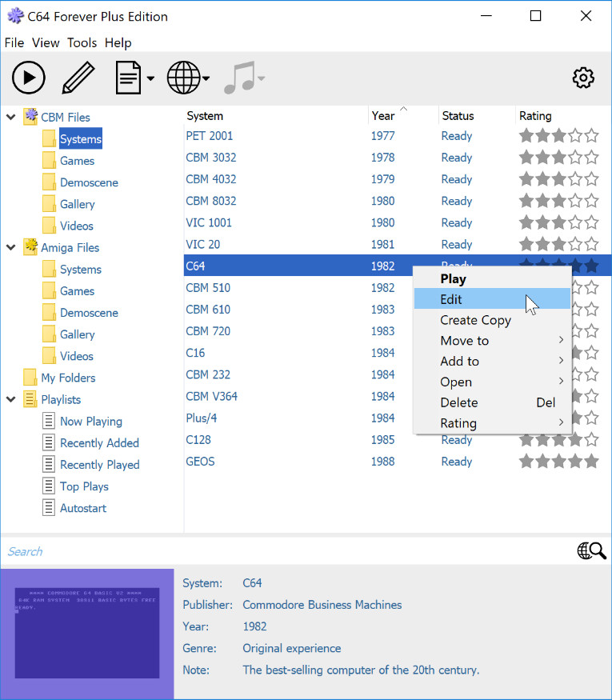This screenshot has width=612, height=700.
Task: Click the C64 Forever app icon in title bar
Action: click(x=15, y=16)
